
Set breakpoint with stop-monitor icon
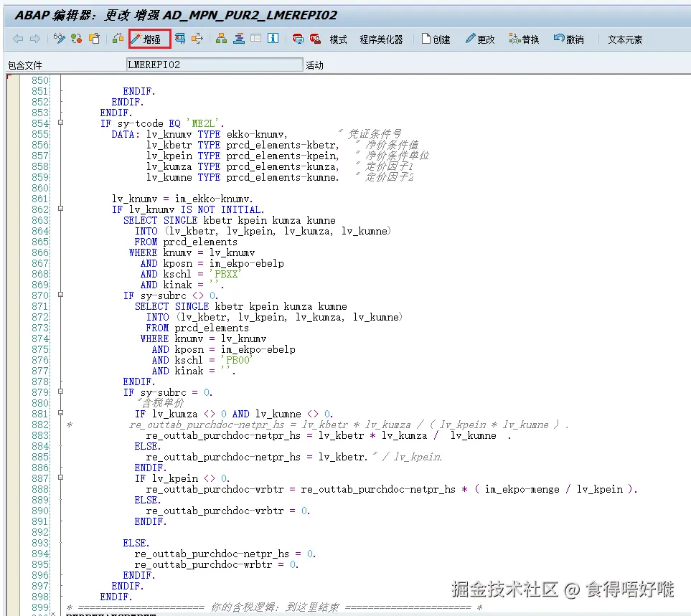coord(298,39)
